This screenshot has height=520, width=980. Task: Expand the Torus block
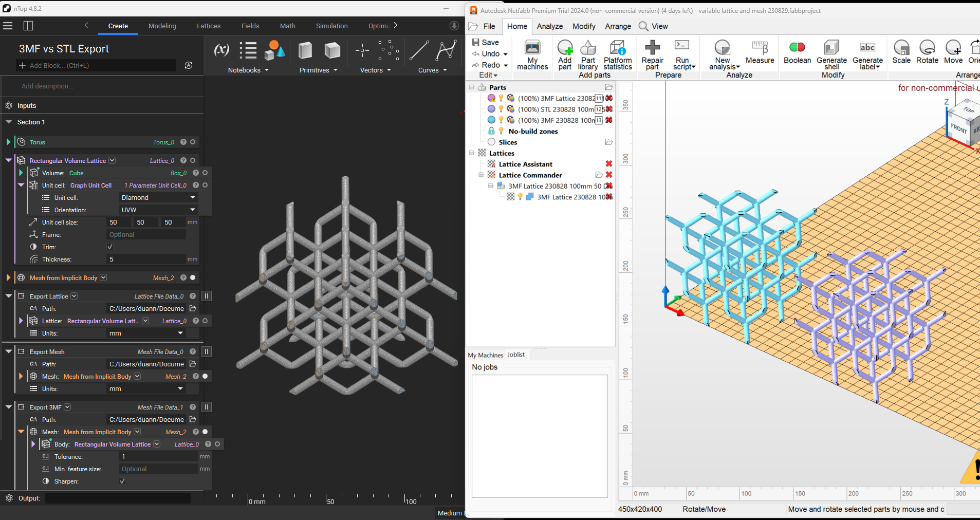pos(8,142)
